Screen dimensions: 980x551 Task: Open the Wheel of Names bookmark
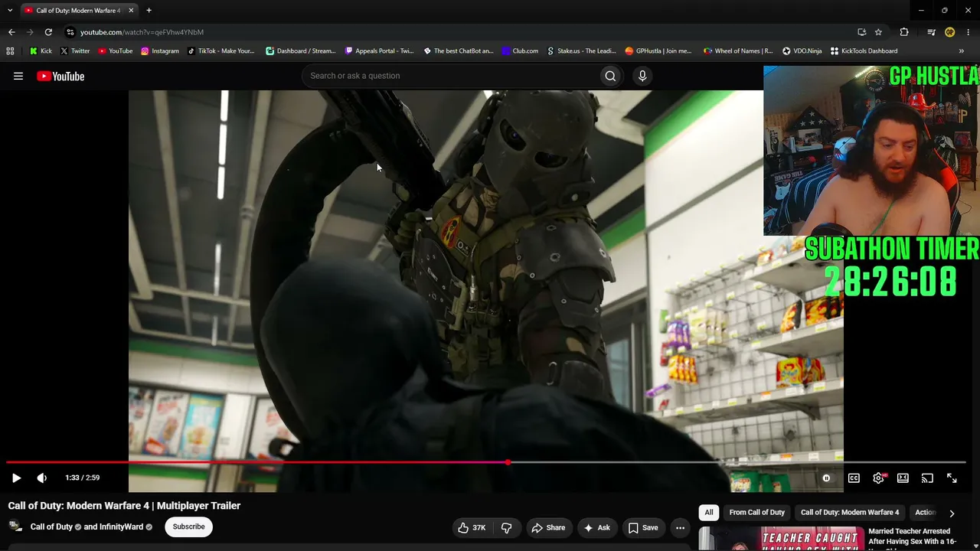(x=737, y=51)
